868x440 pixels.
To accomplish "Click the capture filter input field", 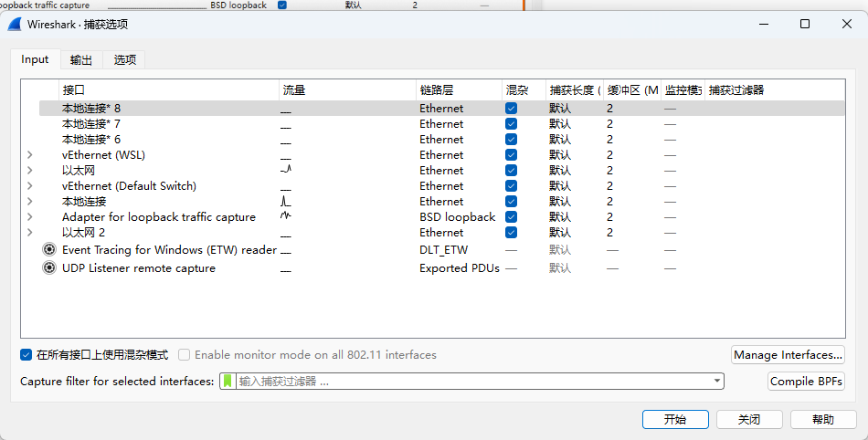I will point(473,382).
